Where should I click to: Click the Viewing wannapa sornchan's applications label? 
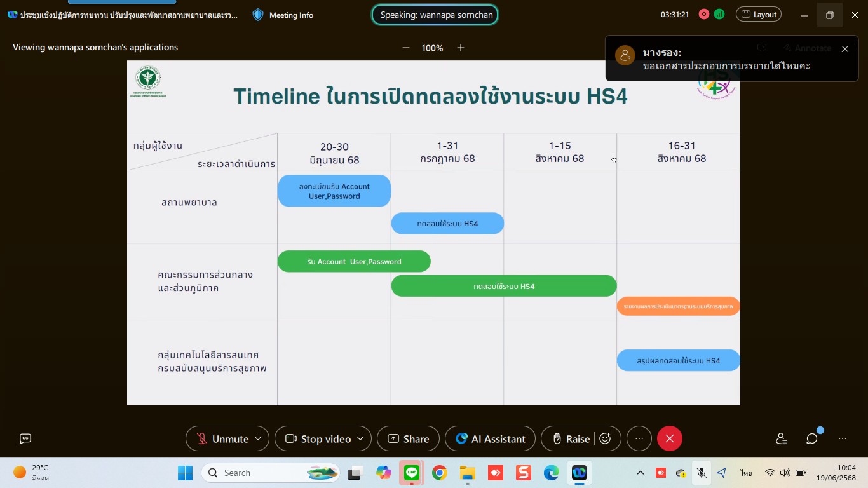coord(95,48)
